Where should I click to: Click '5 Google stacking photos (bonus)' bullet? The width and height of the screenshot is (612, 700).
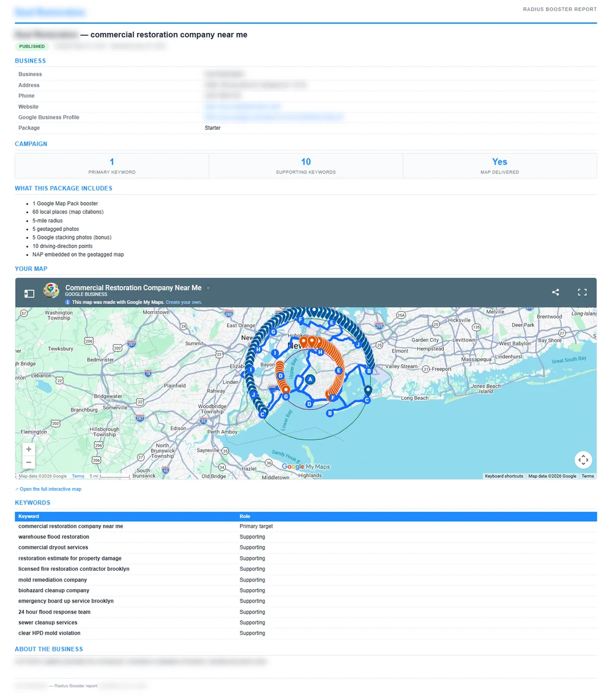(x=72, y=238)
